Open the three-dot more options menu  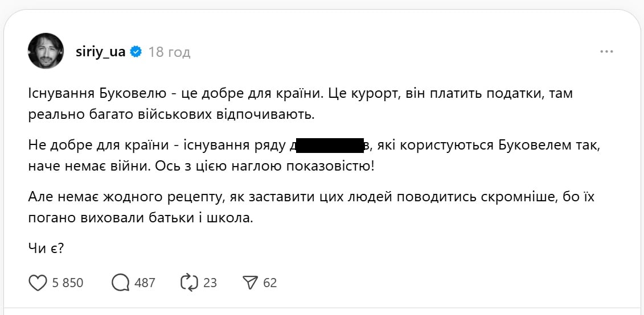click(606, 52)
